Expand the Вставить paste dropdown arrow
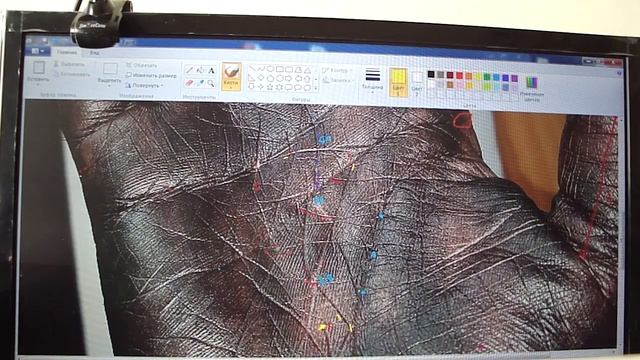This screenshot has width=640, height=360. pos(38,84)
